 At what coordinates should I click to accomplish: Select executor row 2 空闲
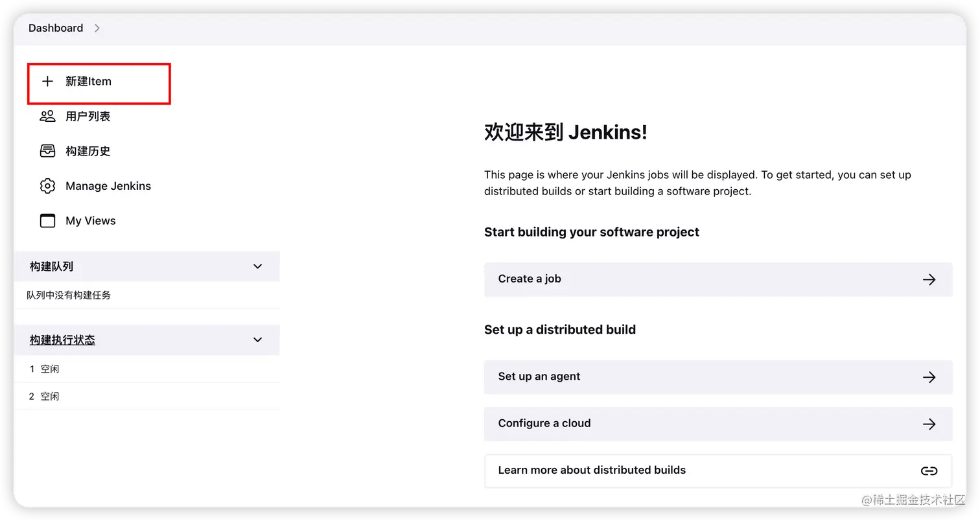(x=147, y=396)
